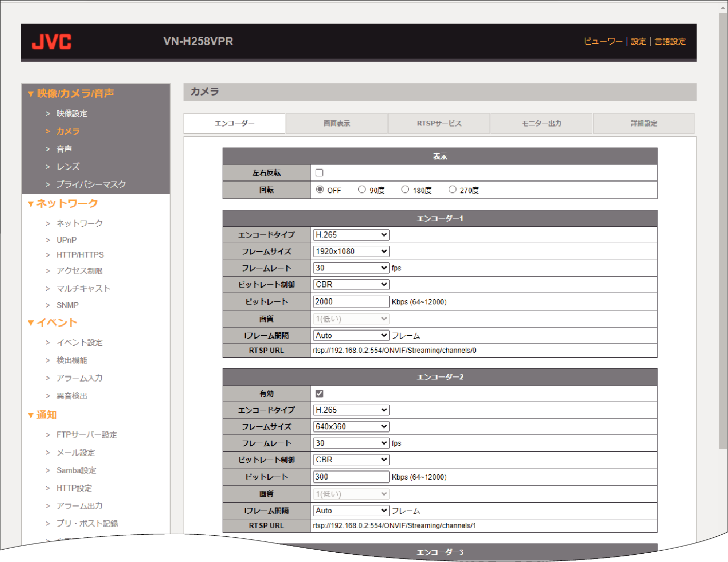Open アクセス制限 in sidebar
The width and height of the screenshot is (728, 562).
tap(80, 270)
